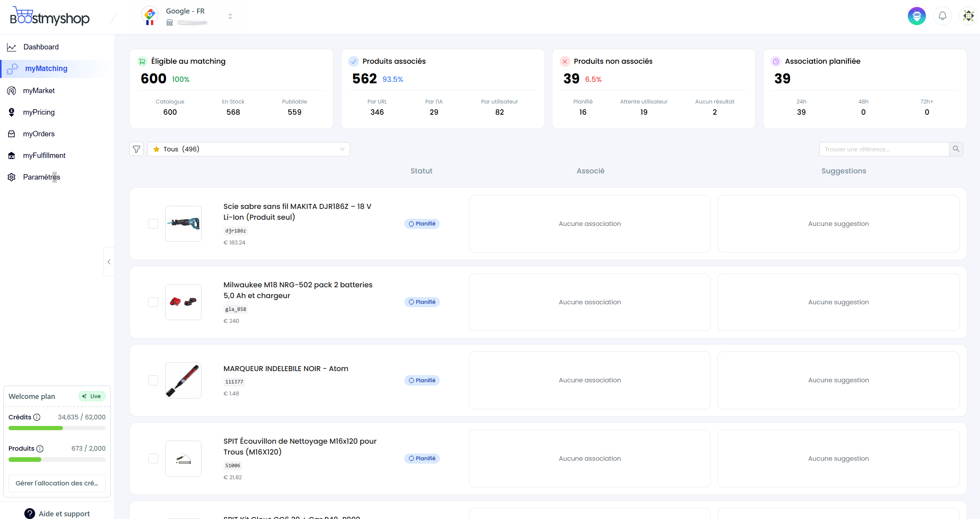This screenshot has width=980, height=519.
Task: Click the Crédits usage progress bar
Action: click(x=57, y=428)
